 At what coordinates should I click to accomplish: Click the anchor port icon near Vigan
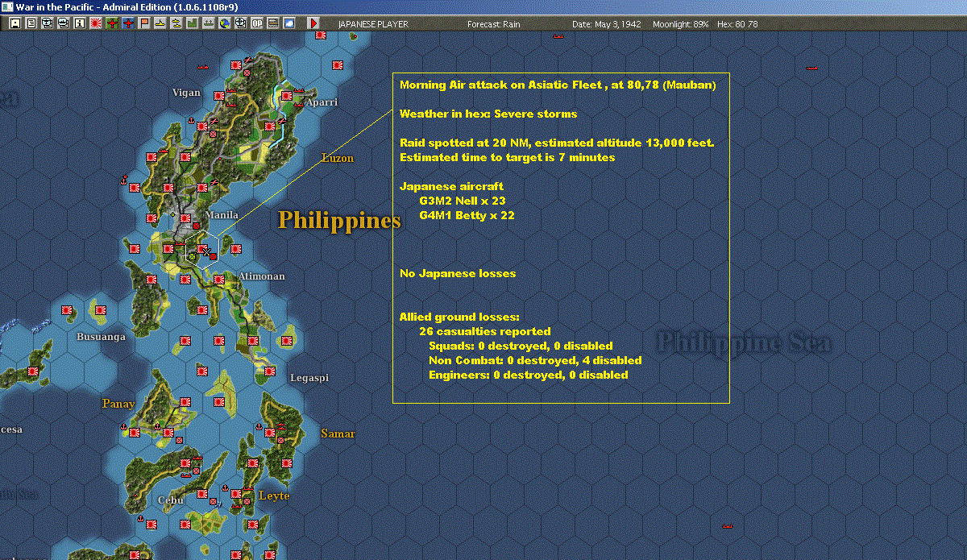pos(192,121)
